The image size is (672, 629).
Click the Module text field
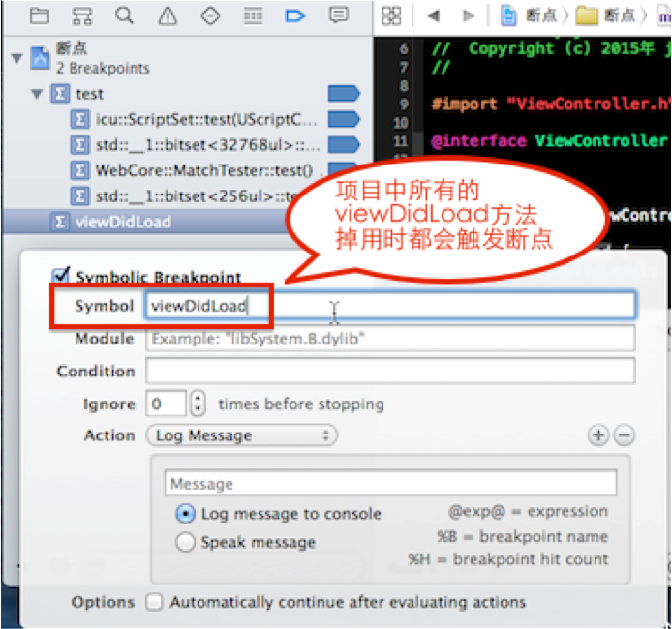click(x=389, y=339)
